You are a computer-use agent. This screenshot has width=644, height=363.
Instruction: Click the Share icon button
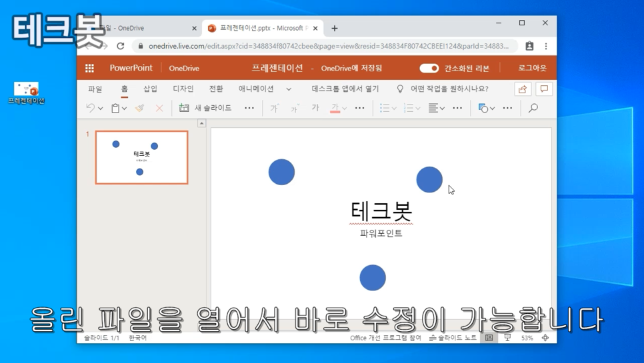(523, 89)
